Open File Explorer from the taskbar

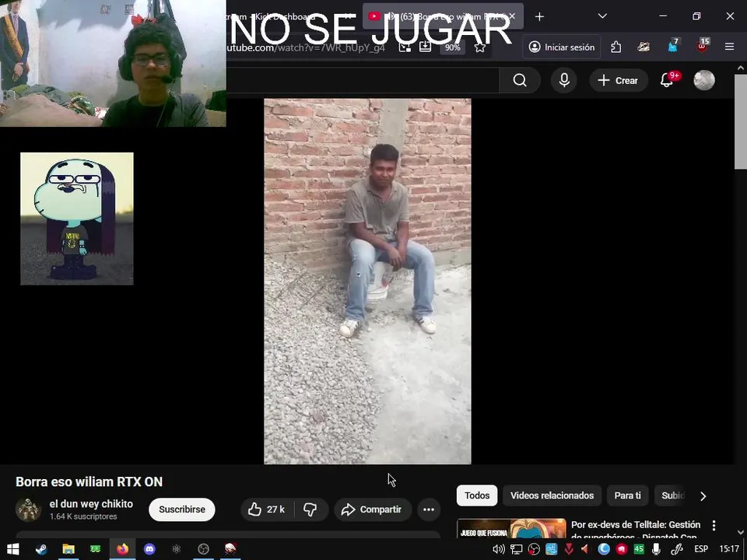[68, 549]
